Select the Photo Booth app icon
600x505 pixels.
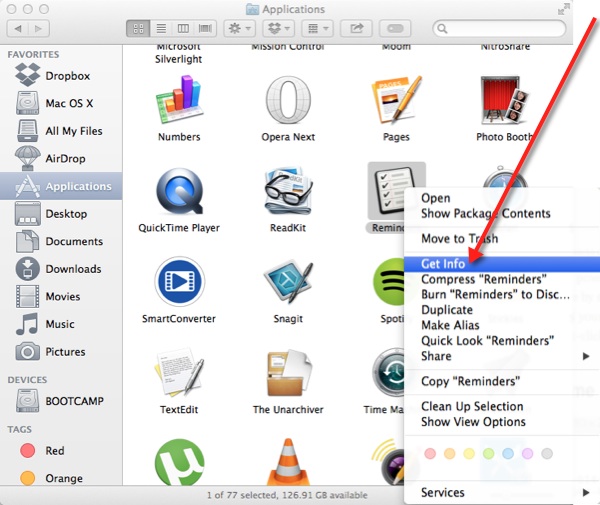pos(505,99)
